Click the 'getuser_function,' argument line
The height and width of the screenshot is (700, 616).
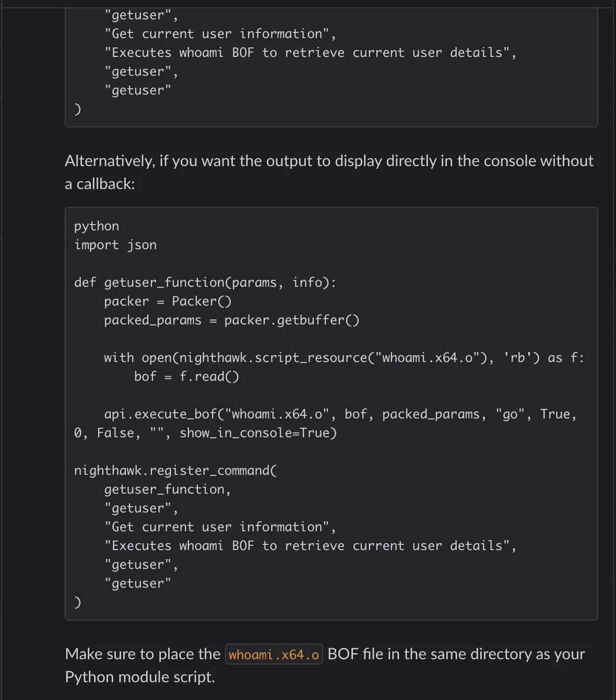coord(167,489)
